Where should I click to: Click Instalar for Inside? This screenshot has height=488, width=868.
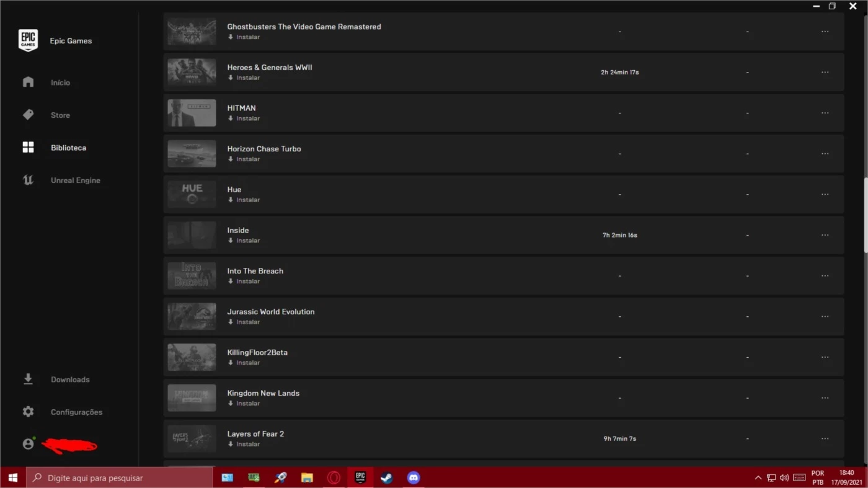tap(244, 241)
